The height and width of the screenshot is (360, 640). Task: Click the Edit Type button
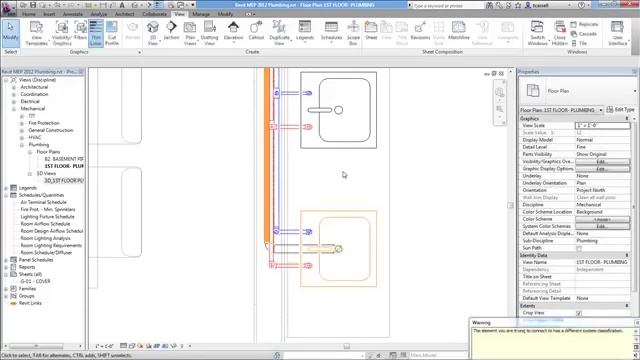click(x=620, y=110)
